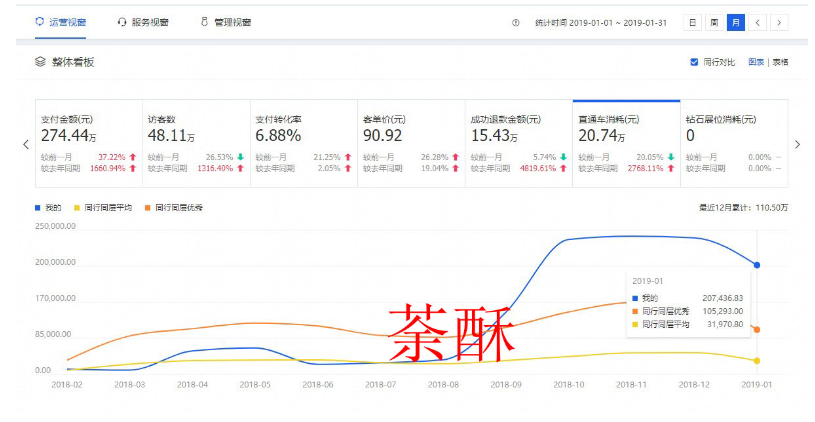
Task: Click the 运营视窗 tab icon
Action: click(x=39, y=22)
